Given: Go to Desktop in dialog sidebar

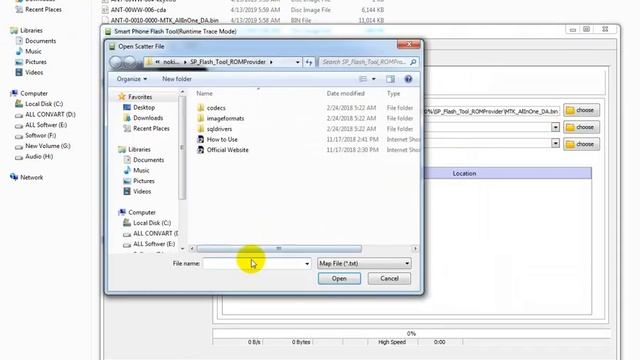Looking at the screenshot, I should 144,107.
